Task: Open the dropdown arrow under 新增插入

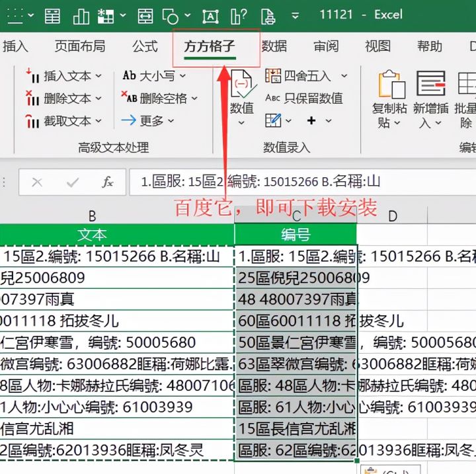Action: 438,123
